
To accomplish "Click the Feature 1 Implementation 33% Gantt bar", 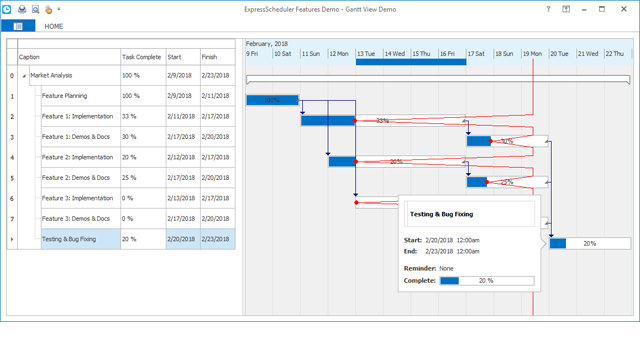I will coord(383,120).
